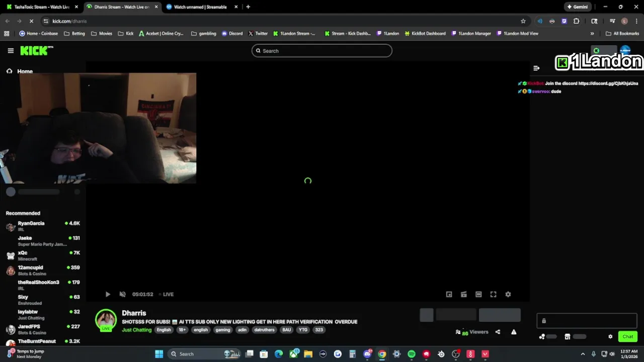Open the purple P extension icon
The height and width of the screenshot is (362, 644).
tap(564, 21)
